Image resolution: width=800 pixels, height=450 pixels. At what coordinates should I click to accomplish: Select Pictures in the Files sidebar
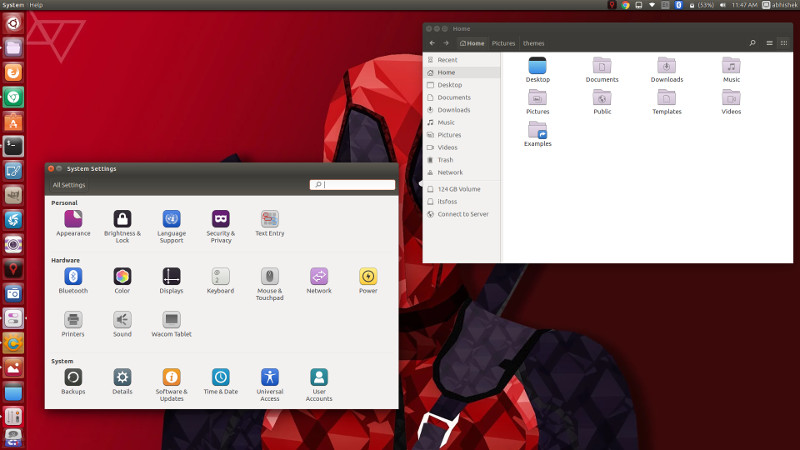tap(462, 135)
